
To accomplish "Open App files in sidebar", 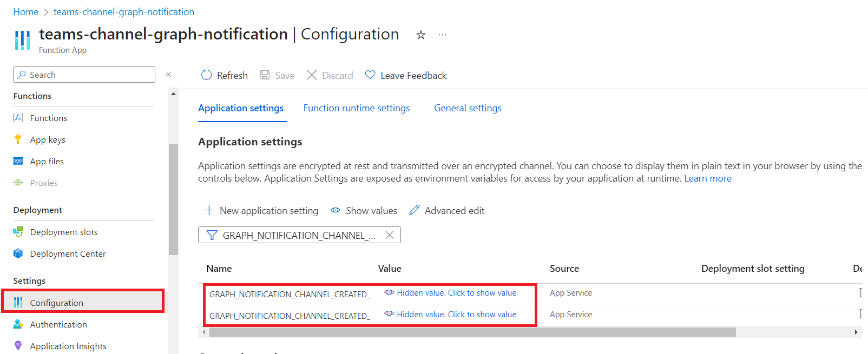I will click(x=47, y=161).
